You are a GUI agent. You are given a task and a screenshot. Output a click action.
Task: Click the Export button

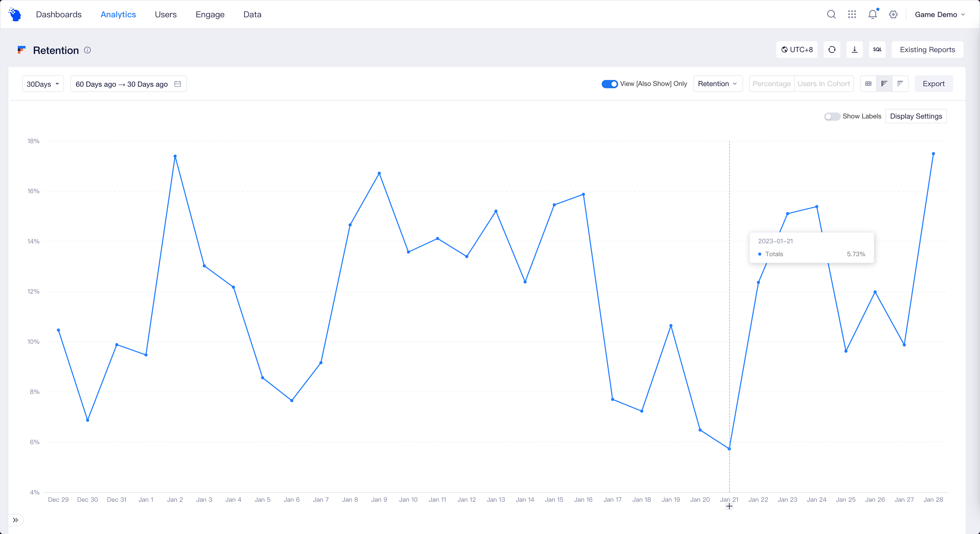click(x=934, y=84)
